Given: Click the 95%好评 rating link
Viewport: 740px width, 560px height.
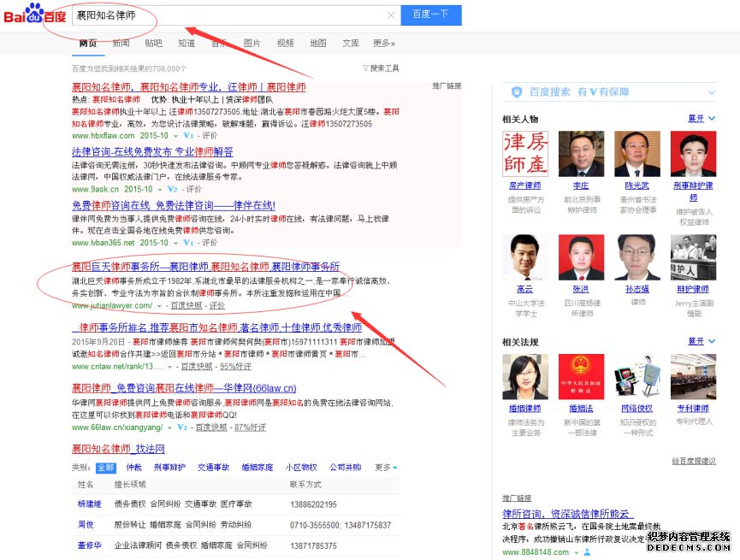Looking at the screenshot, I should coord(235,367).
